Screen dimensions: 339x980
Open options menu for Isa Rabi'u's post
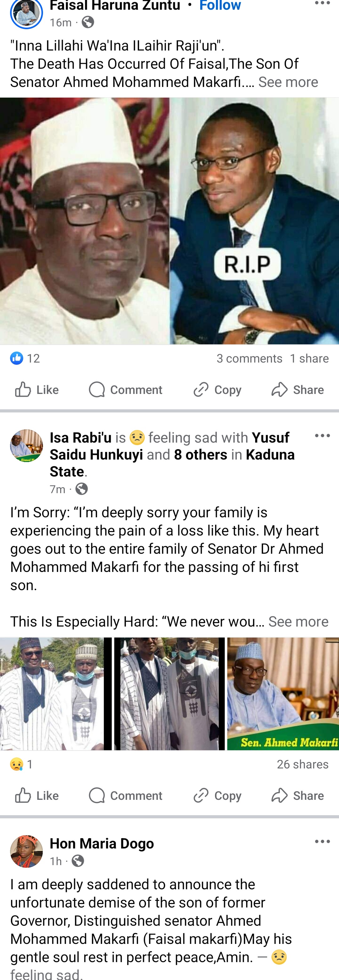322,436
